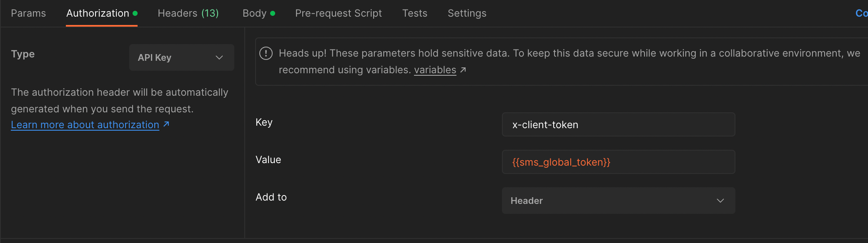This screenshot has height=243, width=868.
Task: Open the Learn more about authorization link
Action: coord(85,125)
